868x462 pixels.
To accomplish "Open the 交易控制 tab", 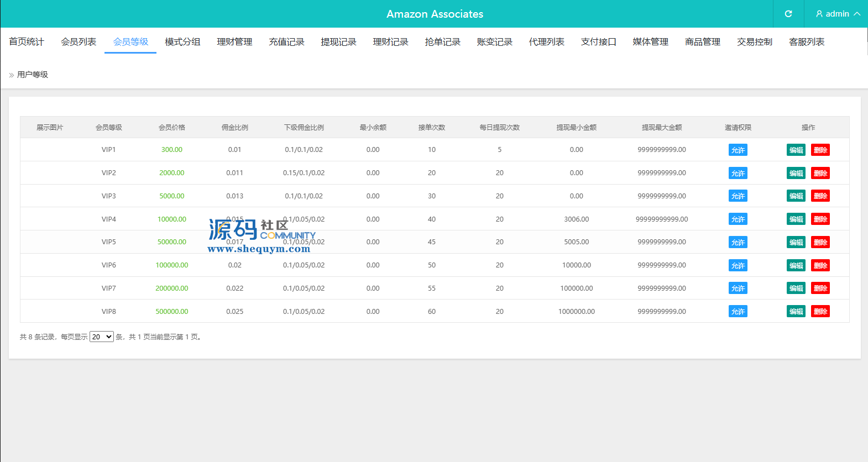I will coord(754,42).
